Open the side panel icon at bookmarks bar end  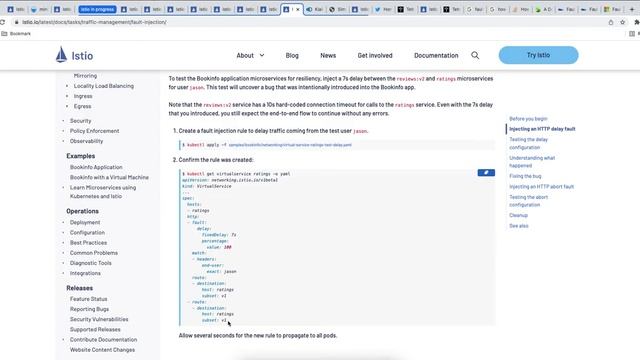(x=632, y=33)
